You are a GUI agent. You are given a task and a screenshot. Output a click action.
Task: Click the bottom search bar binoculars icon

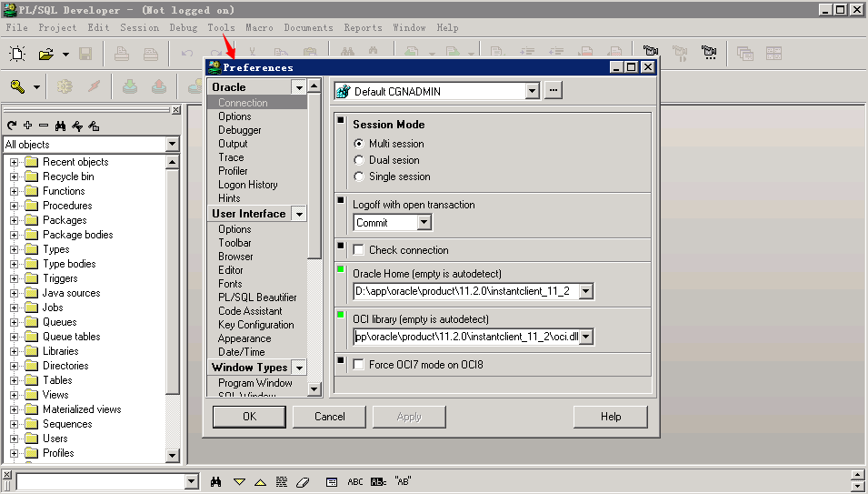pyautogui.click(x=216, y=482)
